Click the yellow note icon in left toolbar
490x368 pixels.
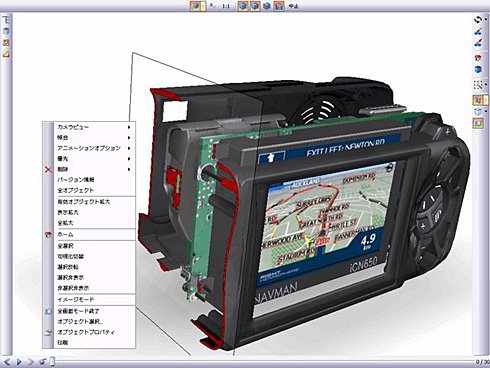click(x=6, y=54)
